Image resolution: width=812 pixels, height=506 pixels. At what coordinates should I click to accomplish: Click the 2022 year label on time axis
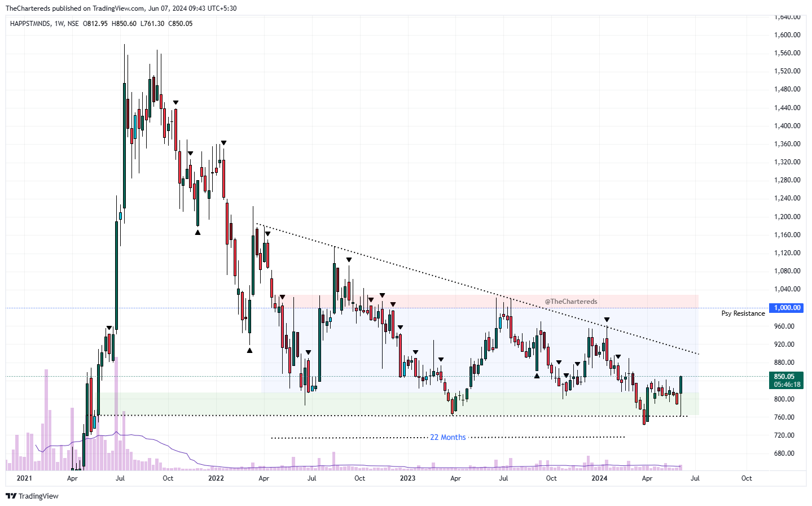pos(216,478)
